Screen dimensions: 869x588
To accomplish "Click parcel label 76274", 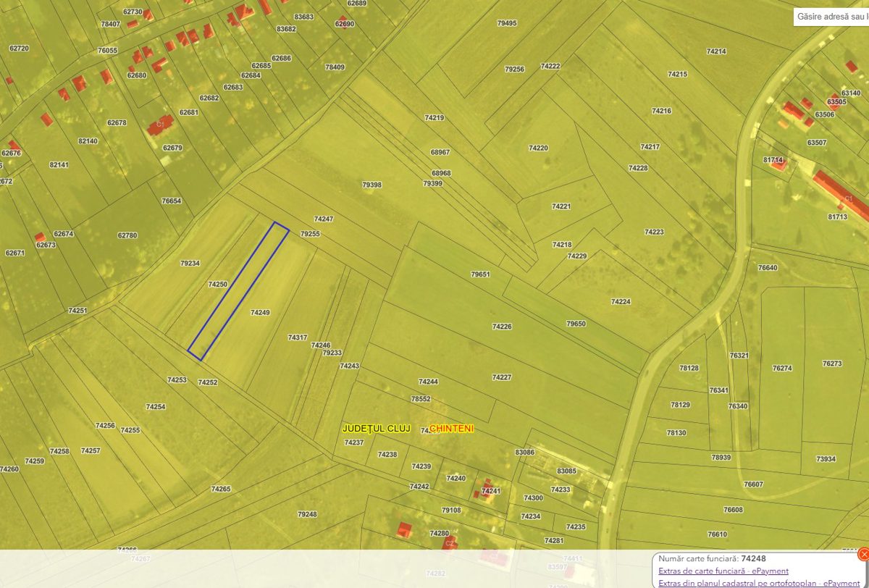I will pos(782,369).
